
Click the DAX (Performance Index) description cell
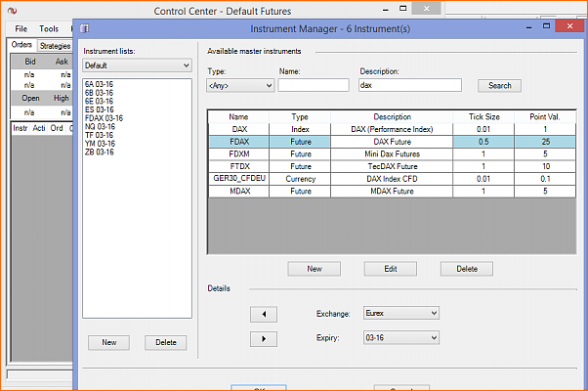[392, 129]
